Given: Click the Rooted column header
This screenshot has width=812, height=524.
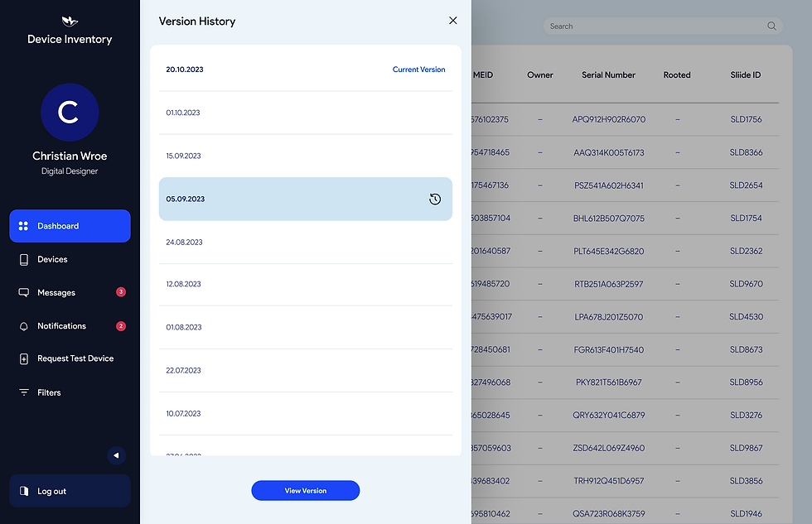Looking at the screenshot, I should tap(677, 75).
